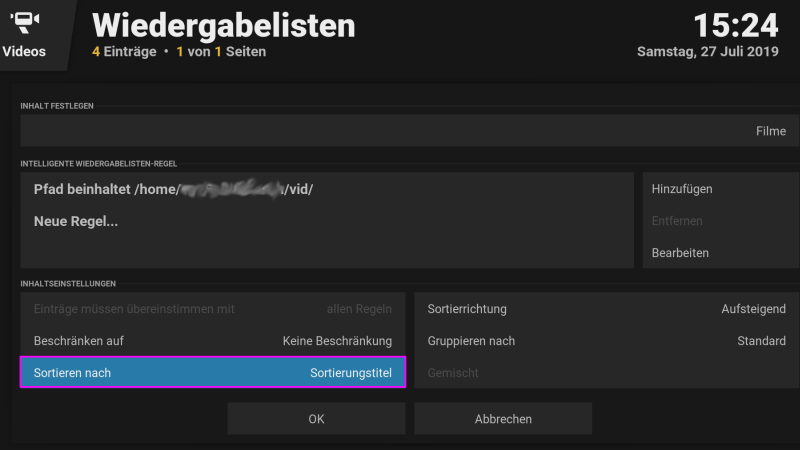The image size is (800, 450).
Task: Click the 4 Einträge page counter
Action: click(x=124, y=52)
